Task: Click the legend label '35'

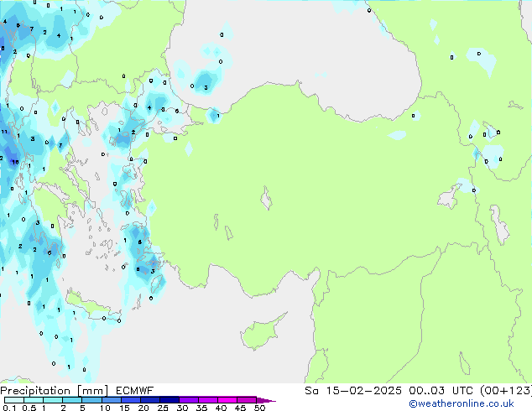Action: (x=201, y=408)
